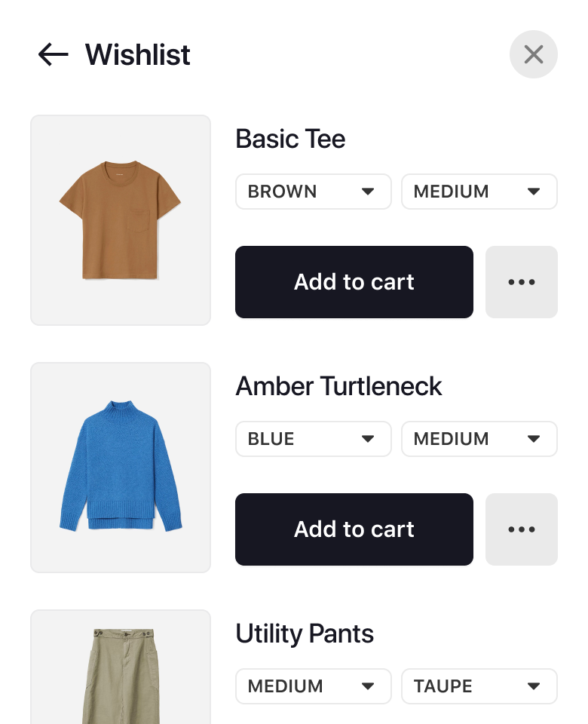Click the back arrow beside Wishlist
Viewport: 588px width, 724px height.
coord(53,54)
